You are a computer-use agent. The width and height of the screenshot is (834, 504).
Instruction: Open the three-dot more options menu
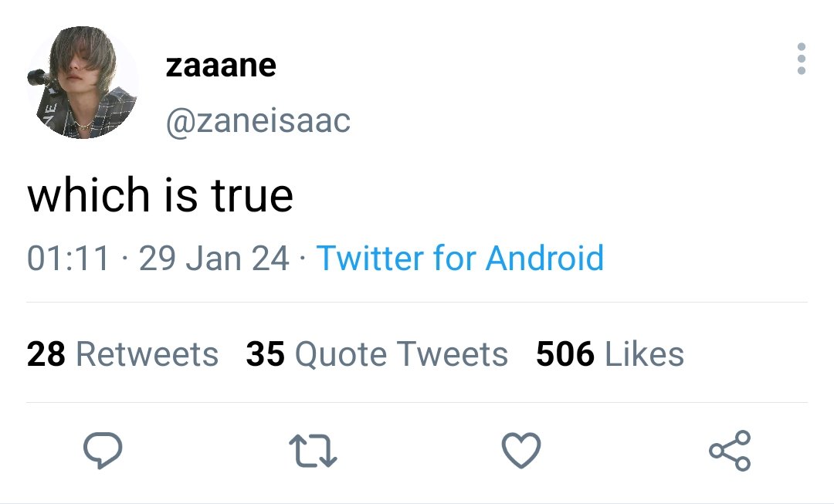802,59
